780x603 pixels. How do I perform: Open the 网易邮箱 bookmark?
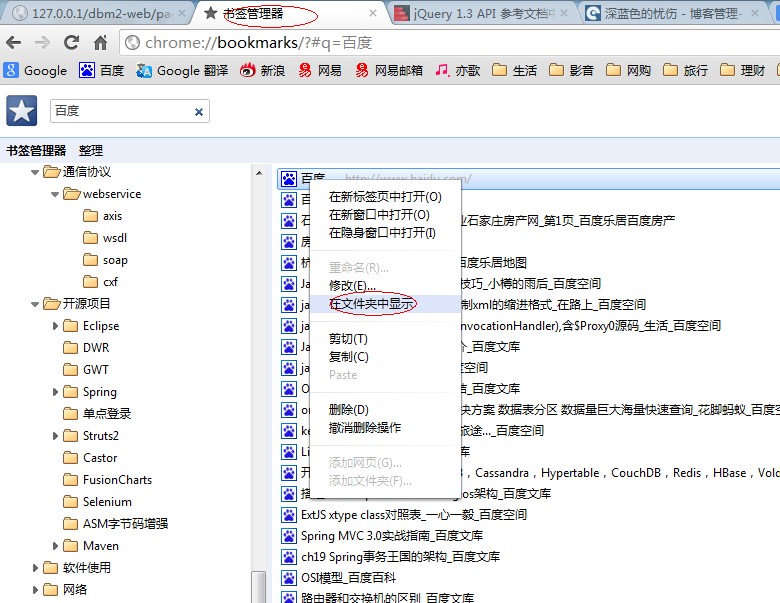pyautogui.click(x=389, y=70)
